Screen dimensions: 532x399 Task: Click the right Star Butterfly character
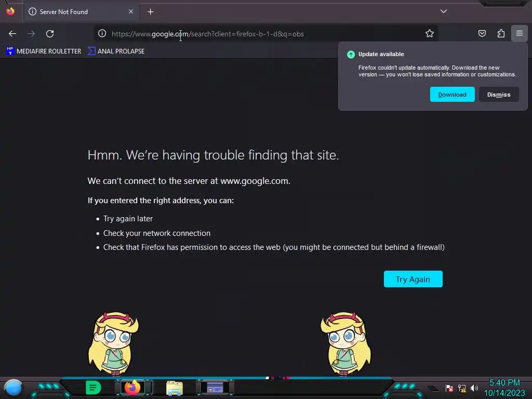345,344
